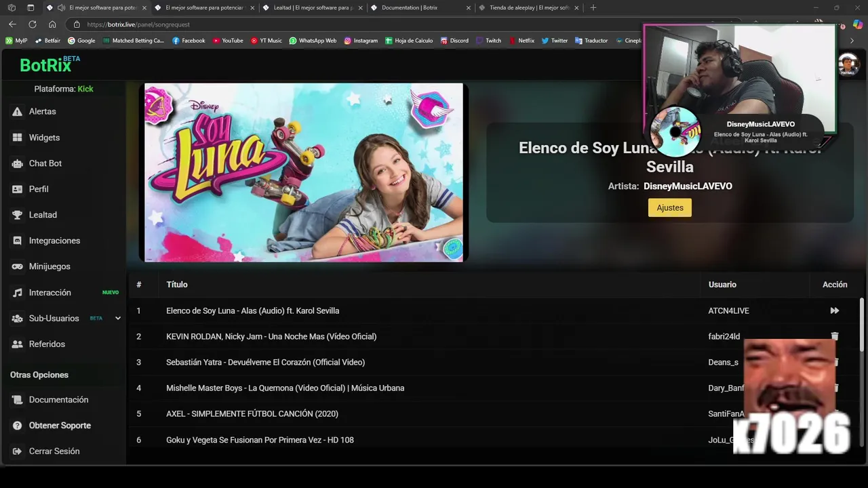The width and height of the screenshot is (868, 488).
Task: Open a new browser tab
Action: pyautogui.click(x=593, y=7)
